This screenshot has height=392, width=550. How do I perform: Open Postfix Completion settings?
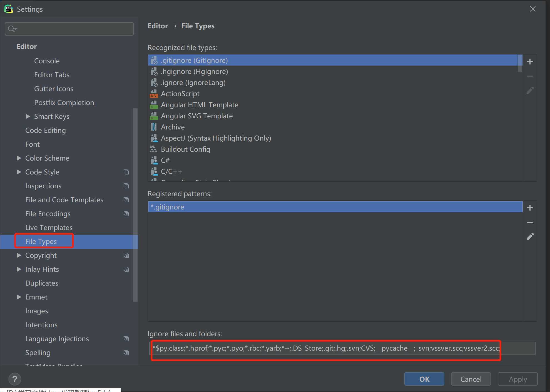64,103
